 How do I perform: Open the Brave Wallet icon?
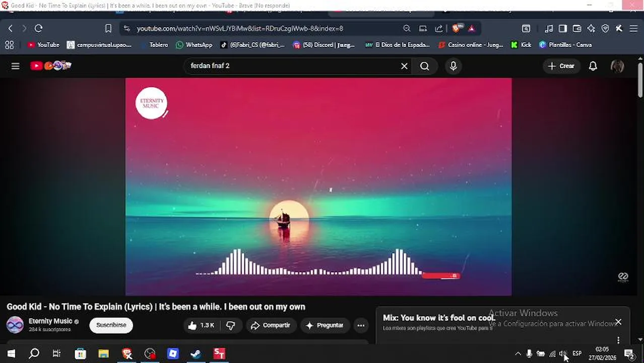click(x=577, y=29)
